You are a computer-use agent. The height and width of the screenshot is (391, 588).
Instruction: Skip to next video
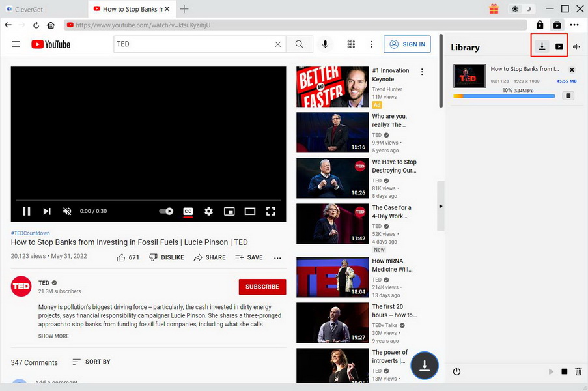click(46, 211)
